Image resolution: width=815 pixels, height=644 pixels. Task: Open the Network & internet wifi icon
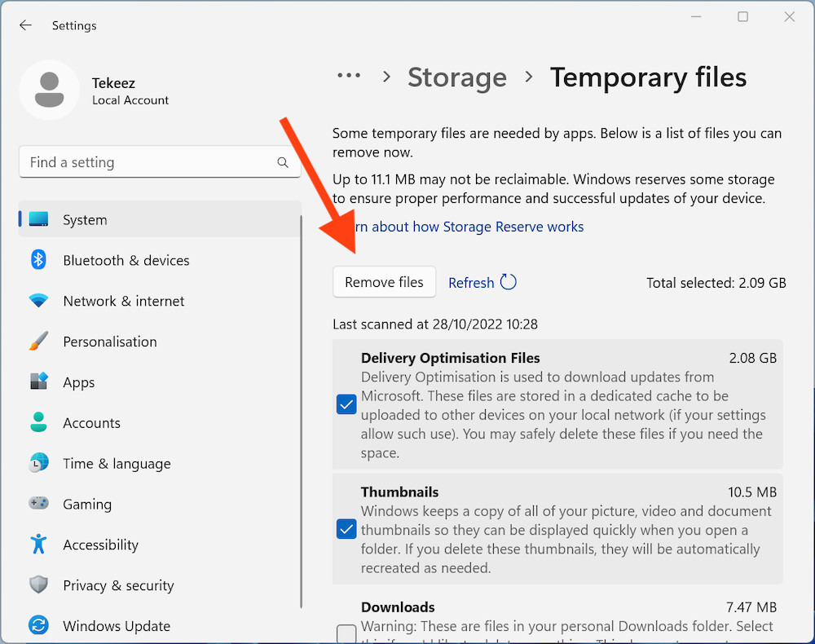38,301
